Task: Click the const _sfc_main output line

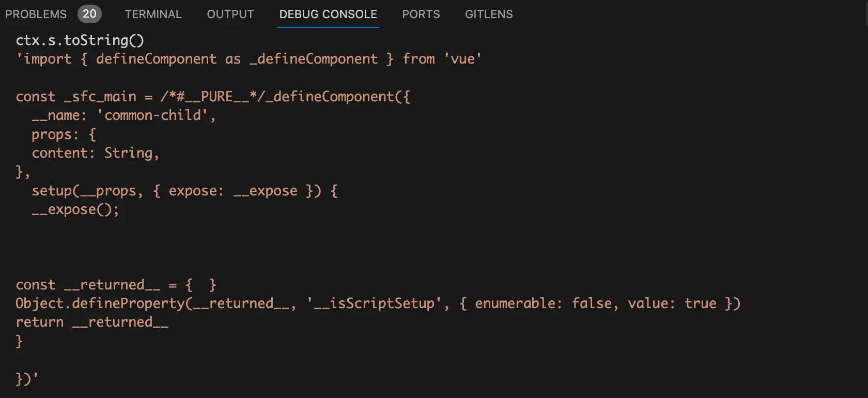Action: point(213,97)
